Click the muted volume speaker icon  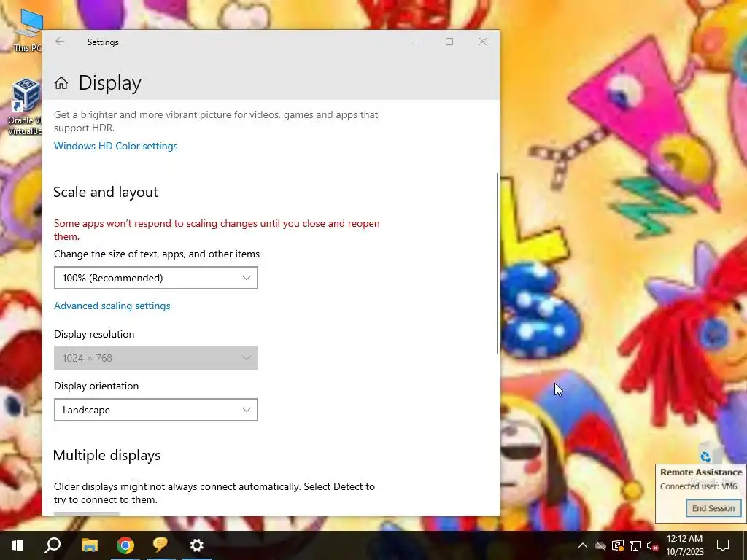coord(653,545)
